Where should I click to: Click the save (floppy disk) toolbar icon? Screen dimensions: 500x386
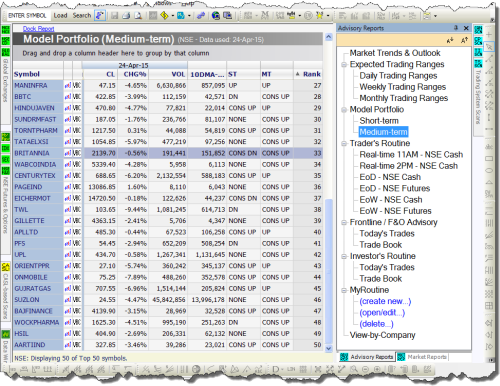[x=115, y=15]
